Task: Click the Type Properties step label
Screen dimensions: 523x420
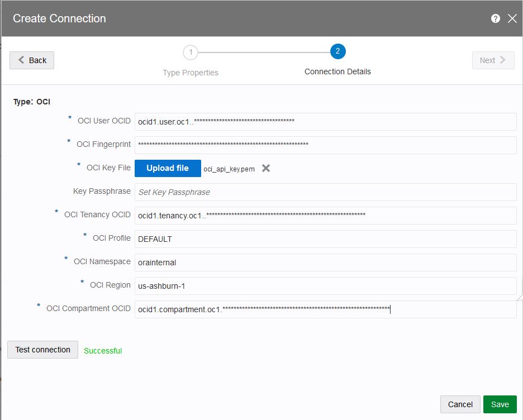Action: click(191, 73)
